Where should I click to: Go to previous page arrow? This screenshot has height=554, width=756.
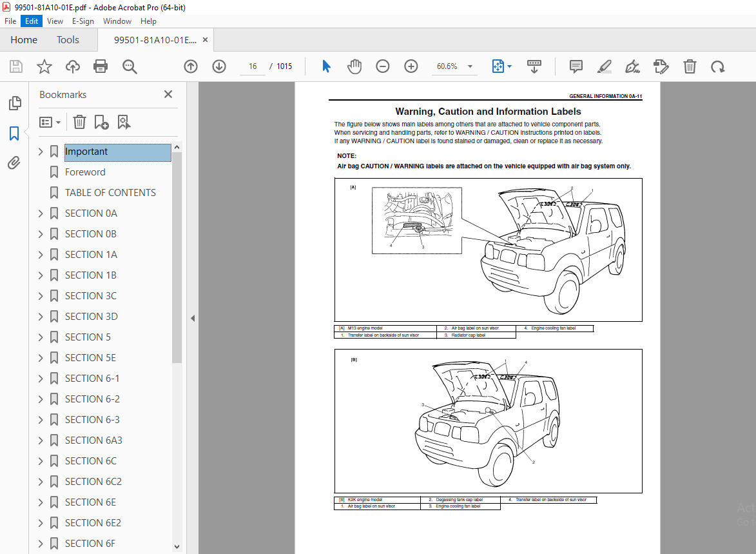[191, 66]
